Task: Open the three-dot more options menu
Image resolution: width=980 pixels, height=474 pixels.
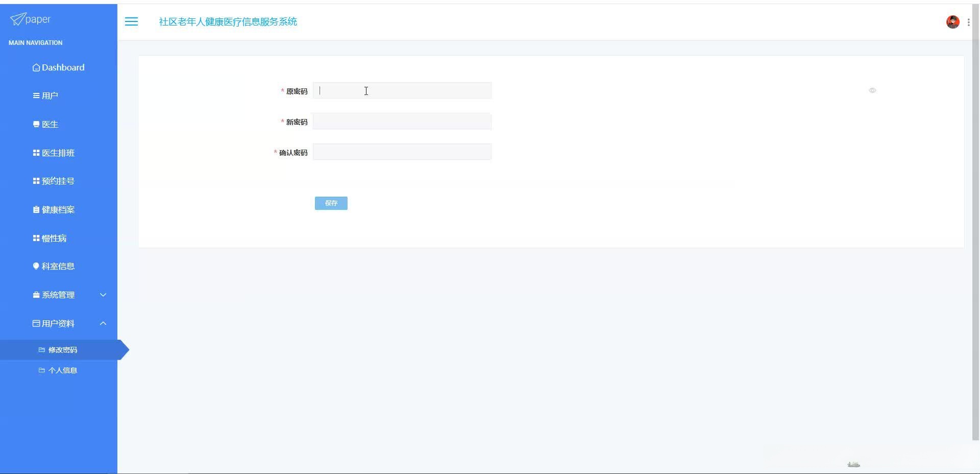Action: click(969, 22)
